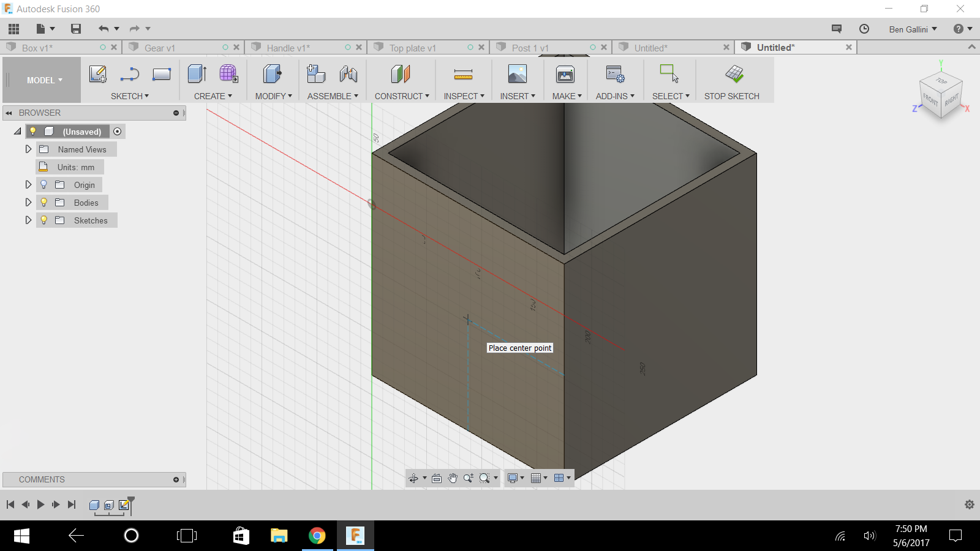
Task: Open the Help dropdown
Action: [963, 29]
